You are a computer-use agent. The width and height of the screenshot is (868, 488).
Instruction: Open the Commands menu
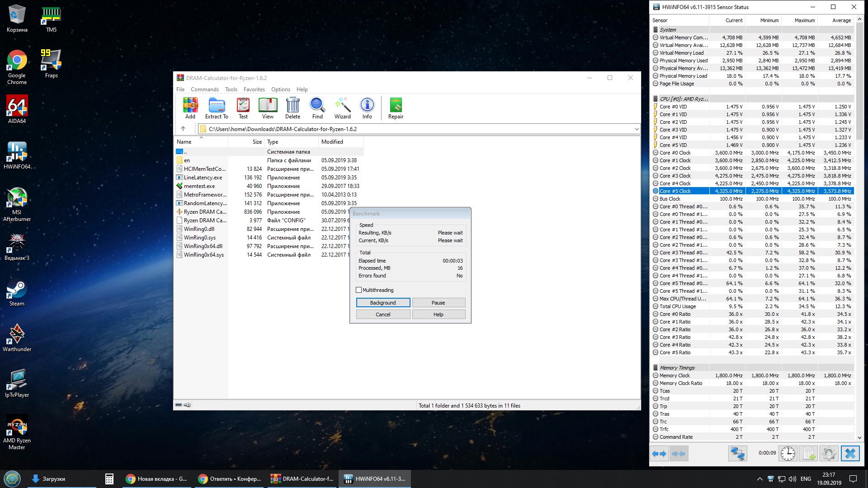(204, 89)
